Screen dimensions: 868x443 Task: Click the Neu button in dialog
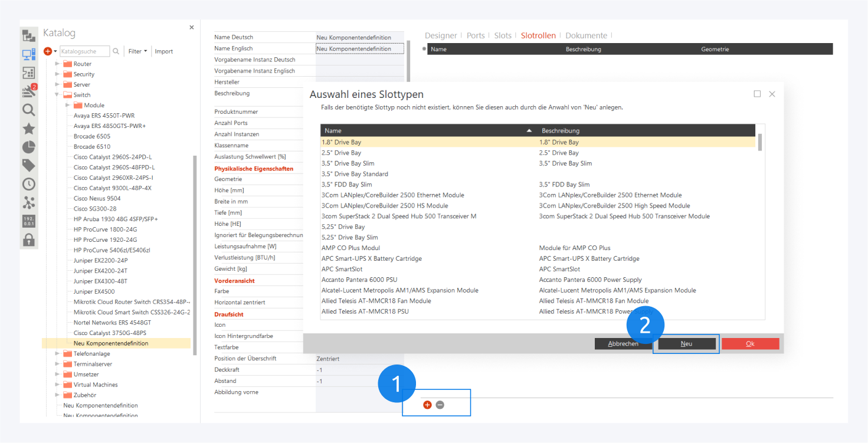pyautogui.click(x=686, y=343)
